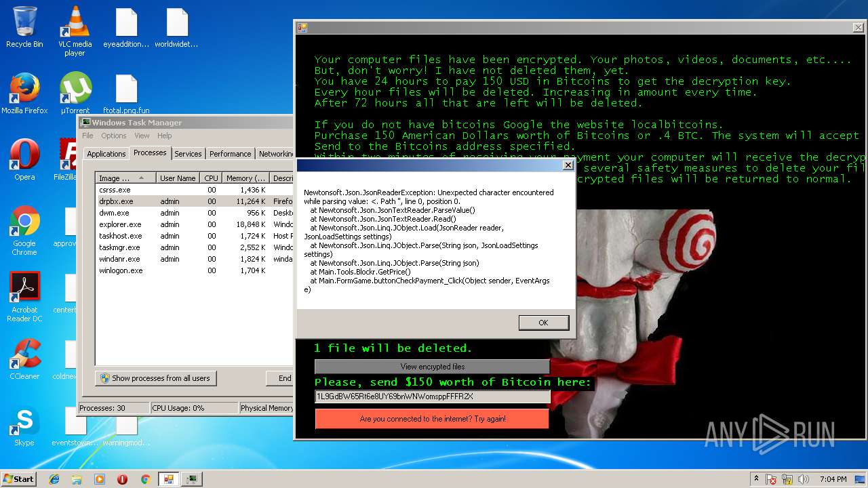Show hidden tray icons arrow
Viewport: 868px width, 488px height.
[x=756, y=479]
